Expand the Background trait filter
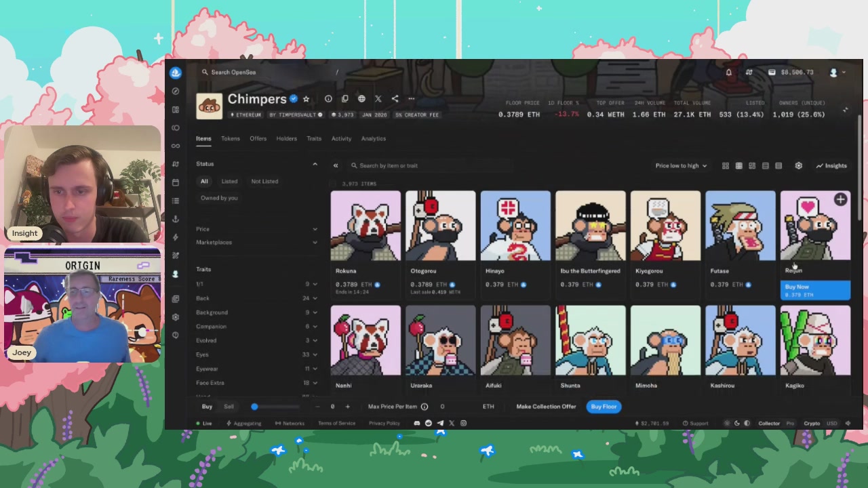The height and width of the screenshot is (488, 868). [256, 312]
